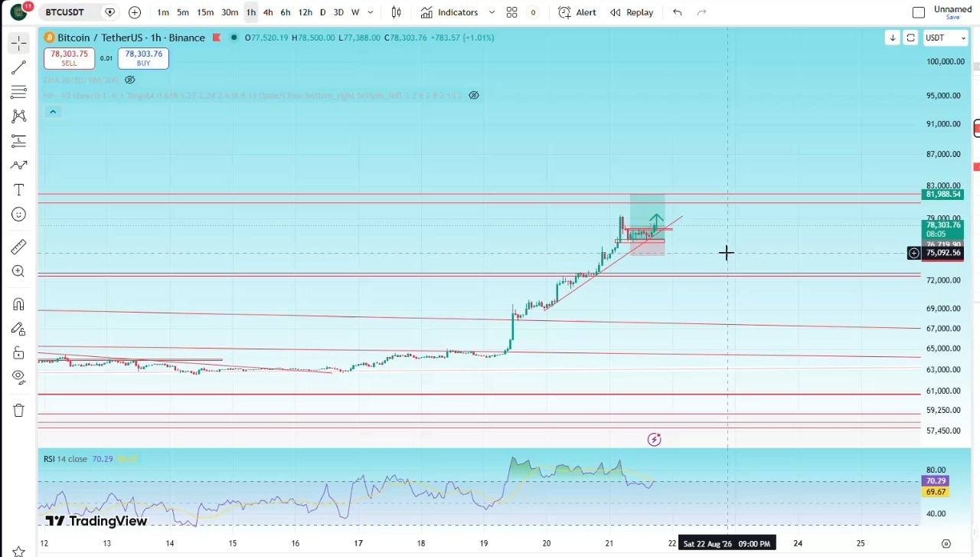Switch to the 6h timeframe

[286, 12]
